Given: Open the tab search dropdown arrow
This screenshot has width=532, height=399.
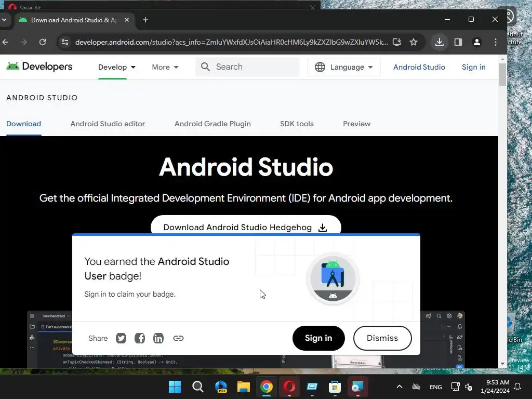Looking at the screenshot, I should tap(4, 20).
